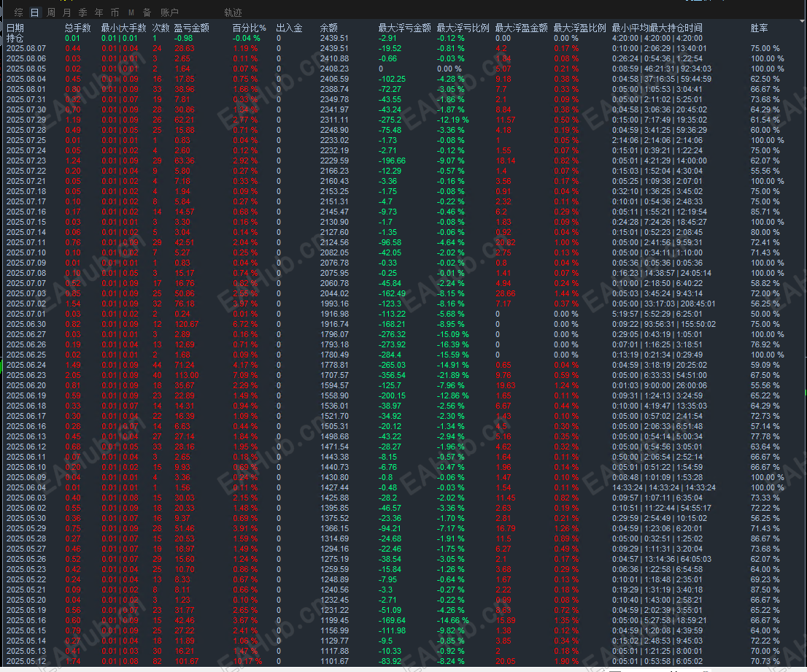This screenshot has height=672, width=807.
Task: Open the 季 quarterly tab
Action: [x=83, y=12]
